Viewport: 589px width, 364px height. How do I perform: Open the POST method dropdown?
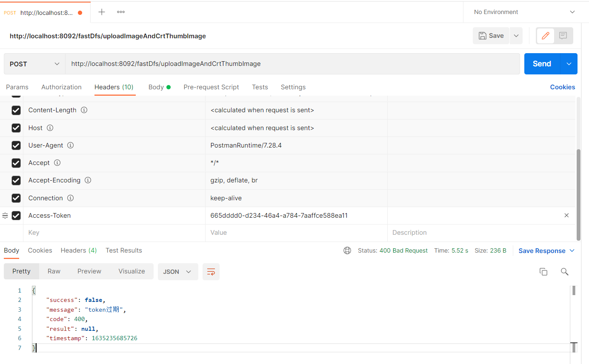[x=34, y=64]
